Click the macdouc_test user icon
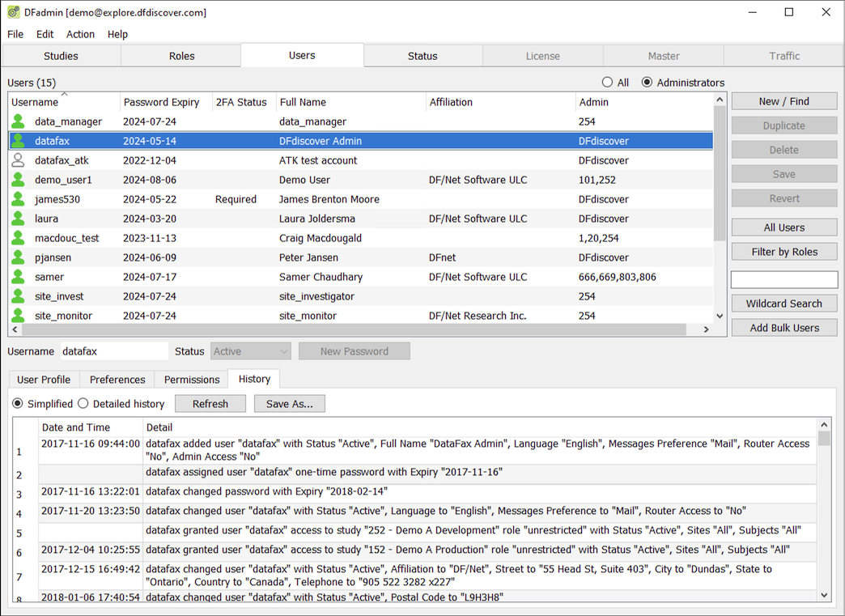 (19, 238)
